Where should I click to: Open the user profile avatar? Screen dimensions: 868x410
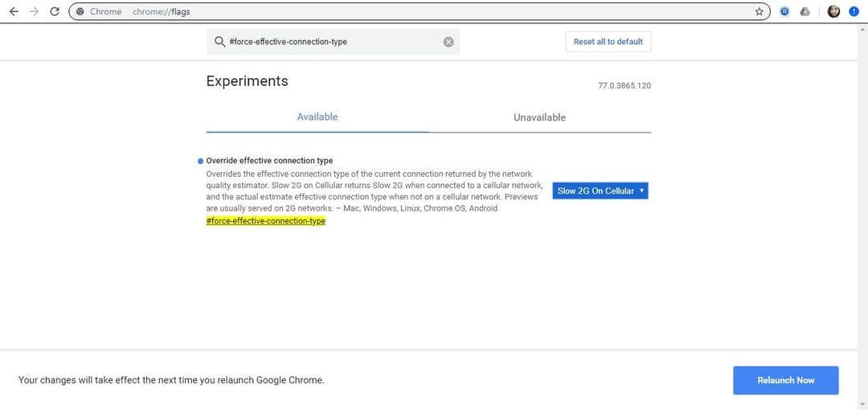(834, 11)
